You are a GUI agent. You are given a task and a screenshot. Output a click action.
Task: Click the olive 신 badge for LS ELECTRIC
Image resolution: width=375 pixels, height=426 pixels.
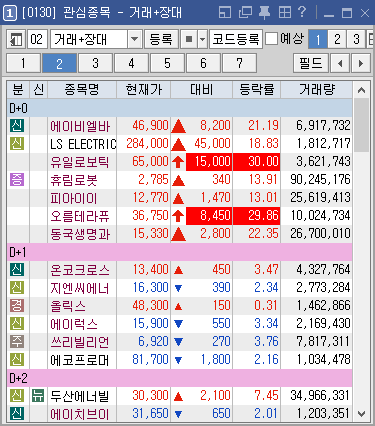point(17,144)
